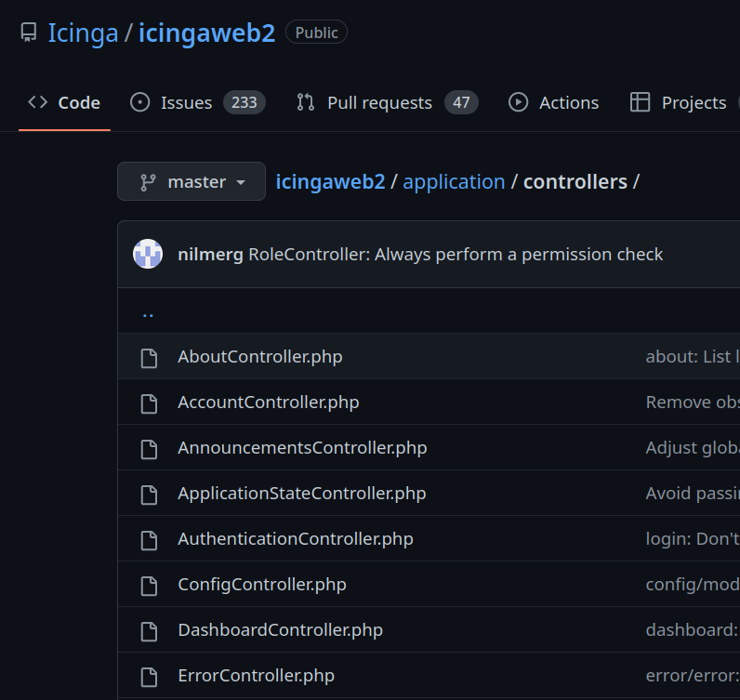Go up to parent directory (..)
740x700 pixels.
tap(148, 312)
